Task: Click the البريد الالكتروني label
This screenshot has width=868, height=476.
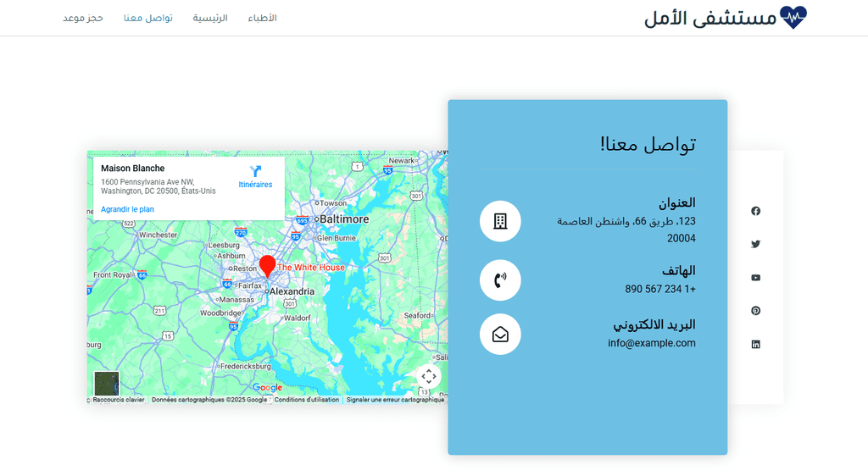Action: coord(654,324)
